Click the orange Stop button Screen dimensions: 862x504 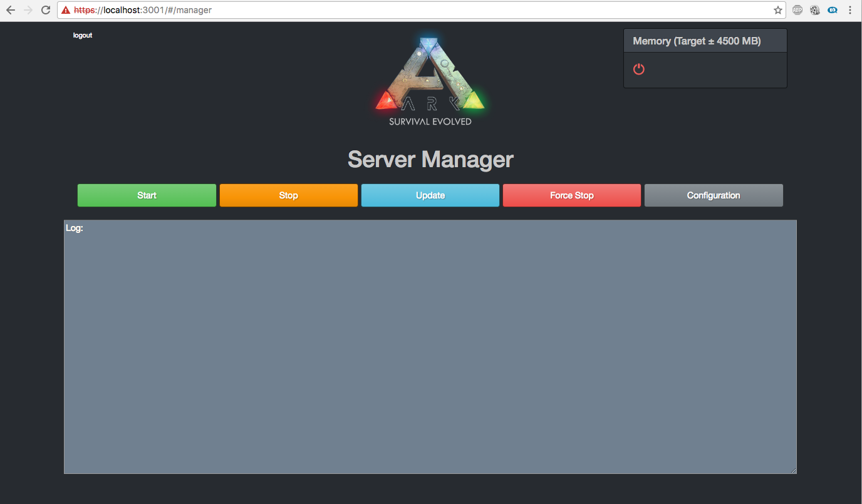click(x=288, y=195)
